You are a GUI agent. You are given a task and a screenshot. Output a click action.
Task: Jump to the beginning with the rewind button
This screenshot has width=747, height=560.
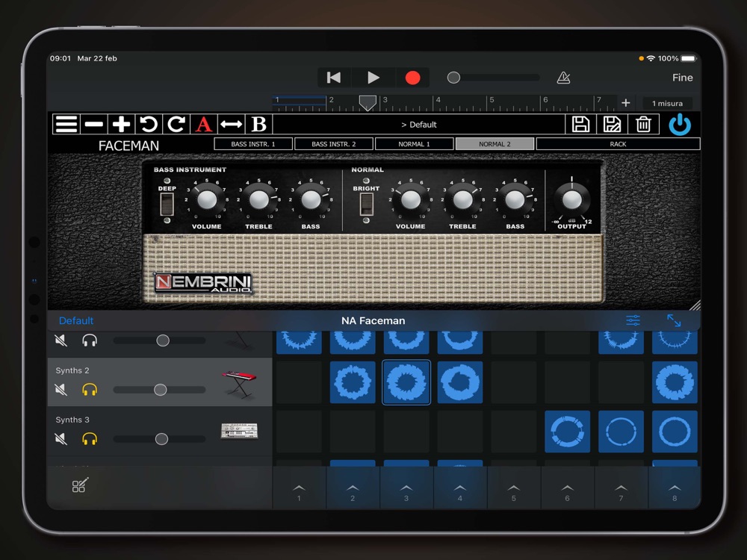(333, 78)
